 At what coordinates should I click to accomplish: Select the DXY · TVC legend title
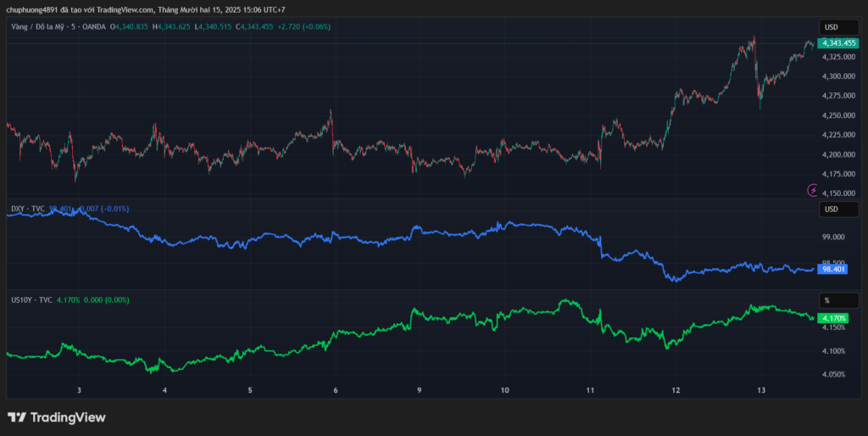[28, 209]
